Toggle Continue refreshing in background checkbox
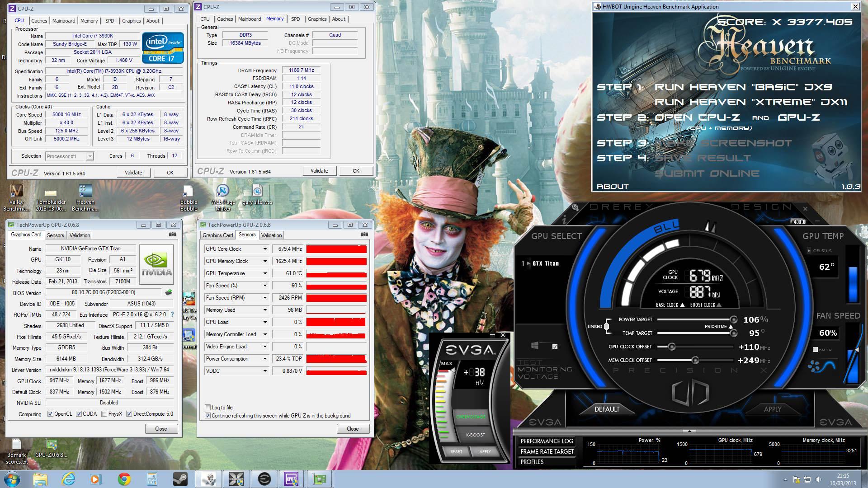This screenshot has height=488, width=868. pyautogui.click(x=208, y=416)
